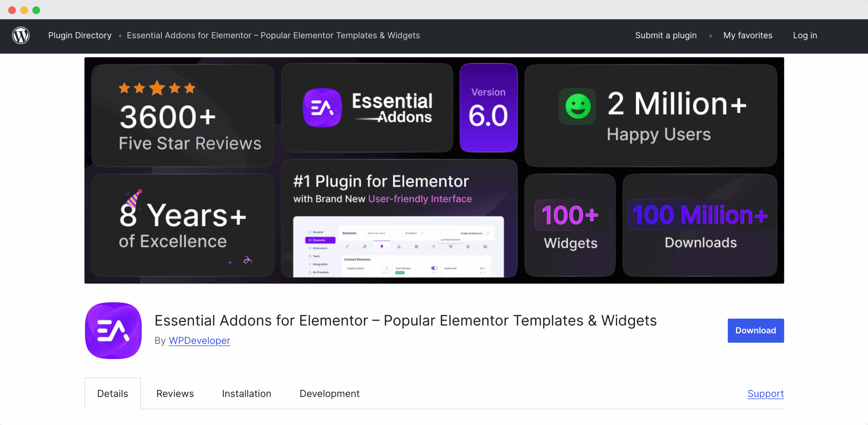Go to My favorites
Image resolution: width=868 pixels, height=425 pixels.
coord(748,35)
